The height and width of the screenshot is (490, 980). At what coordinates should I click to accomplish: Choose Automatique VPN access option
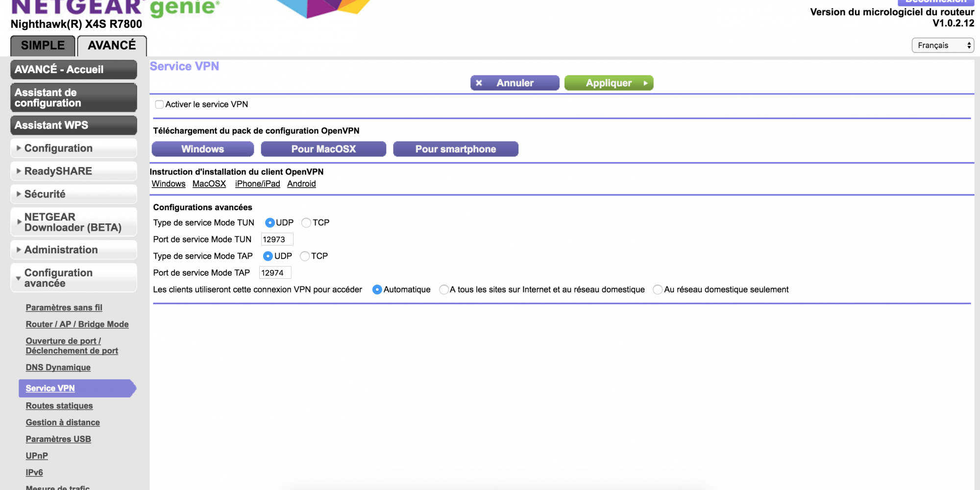click(377, 290)
